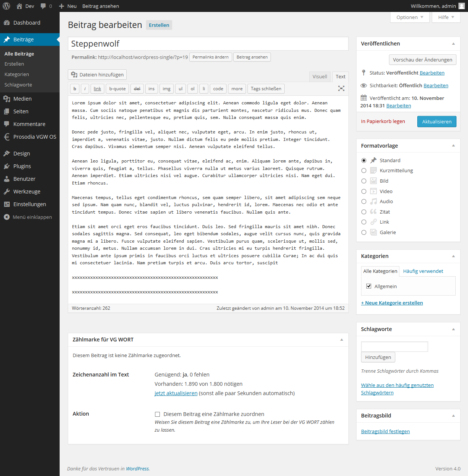Insert link tag in editor toolbar
Viewport: 468px width, 476px height.
click(98, 89)
